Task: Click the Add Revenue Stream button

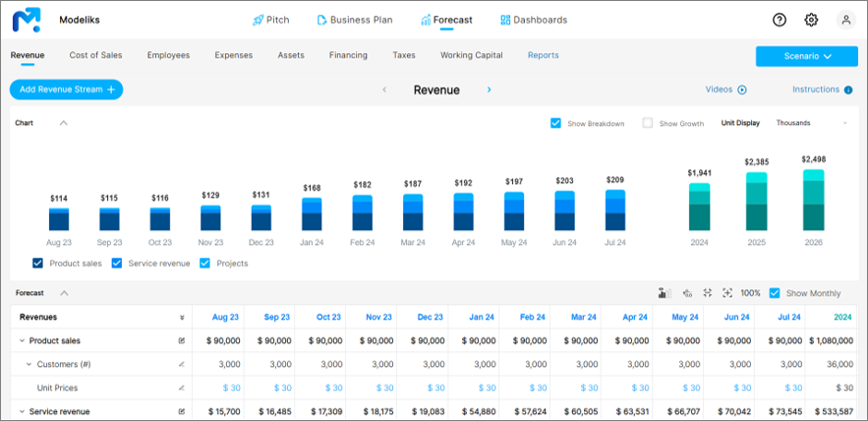Action: coord(66,90)
